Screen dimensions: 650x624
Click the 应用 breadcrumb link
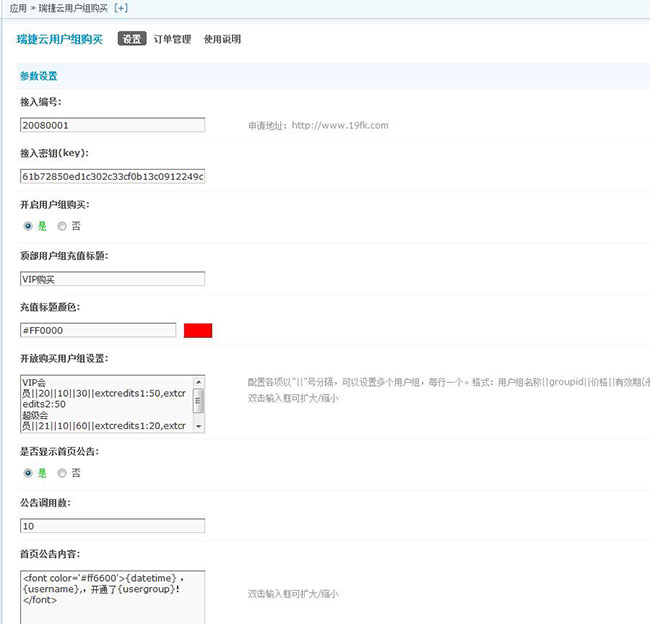(18, 8)
